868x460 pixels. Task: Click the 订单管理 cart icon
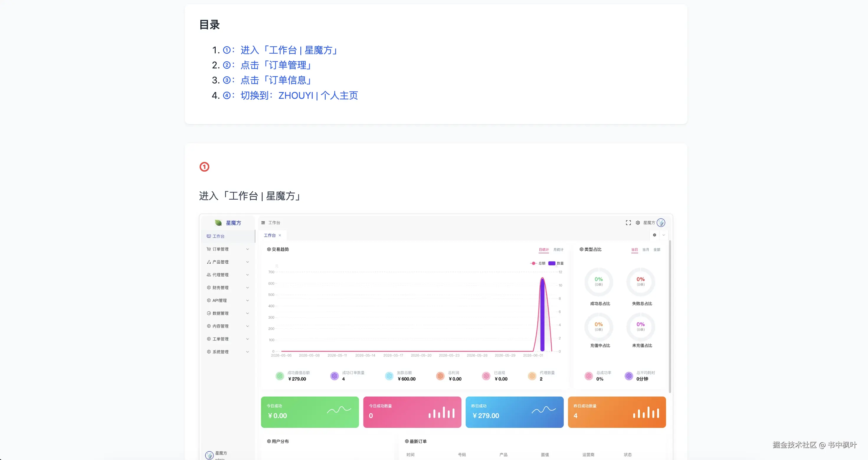(x=209, y=249)
